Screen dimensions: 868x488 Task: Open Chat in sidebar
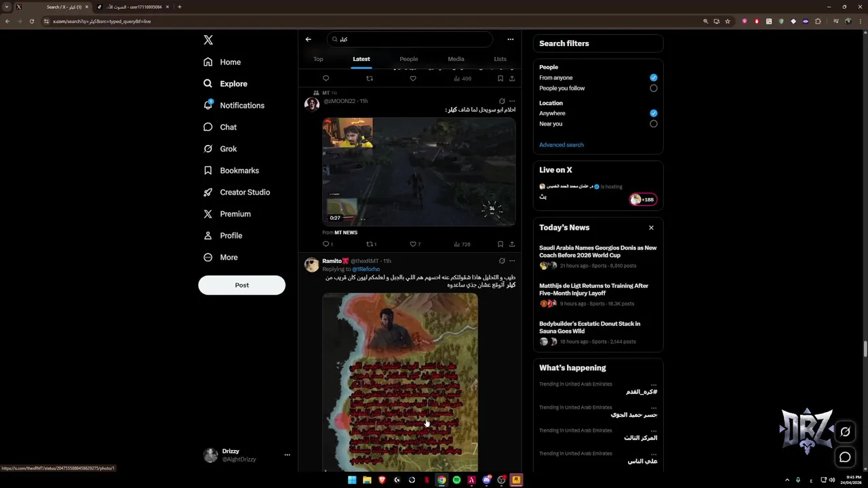point(220,127)
